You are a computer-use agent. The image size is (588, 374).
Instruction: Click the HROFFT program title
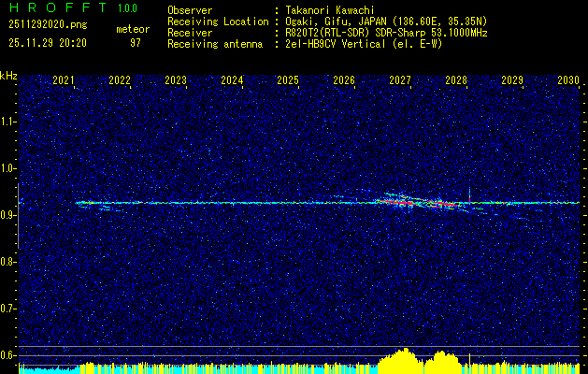click(x=58, y=7)
